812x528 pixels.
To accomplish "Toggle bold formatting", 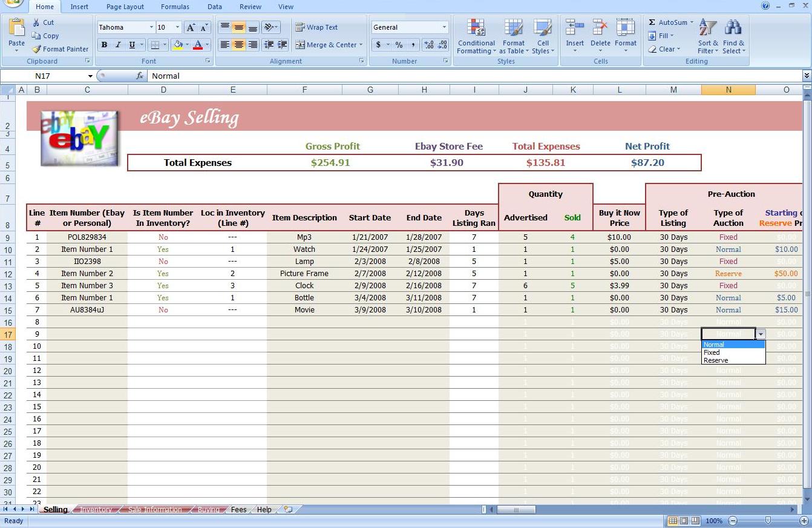I will pyautogui.click(x=104, y=45).
